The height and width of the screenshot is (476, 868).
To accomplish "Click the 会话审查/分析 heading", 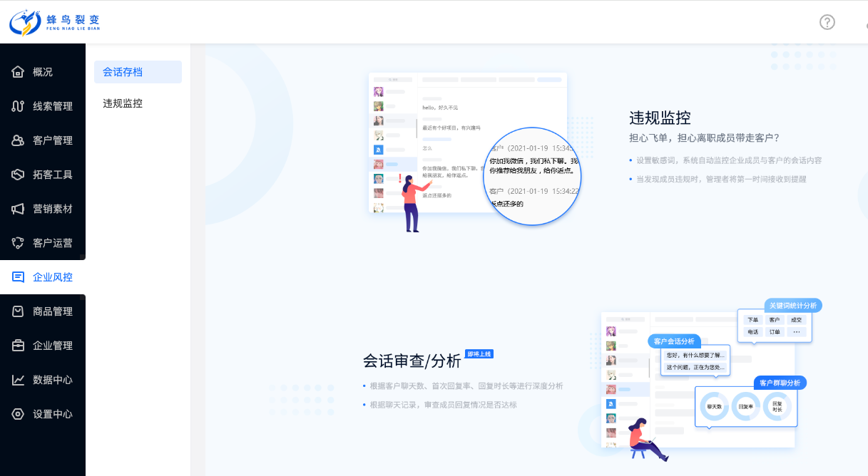I will point(412,361).
